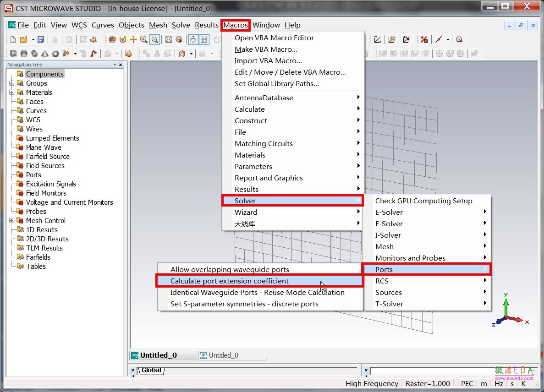Expand the Groups tree node
Screen dimensions: 544x392
11,83
